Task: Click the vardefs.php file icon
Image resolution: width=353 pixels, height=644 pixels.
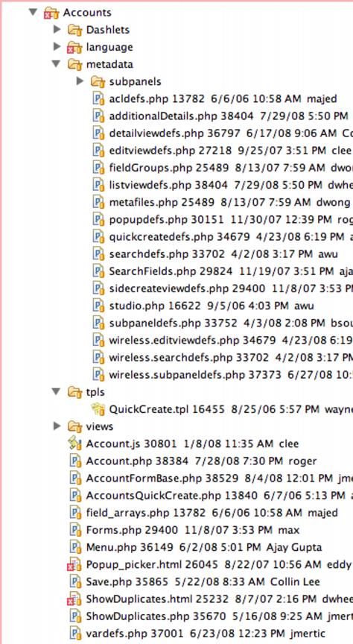Action: point(75,634)
